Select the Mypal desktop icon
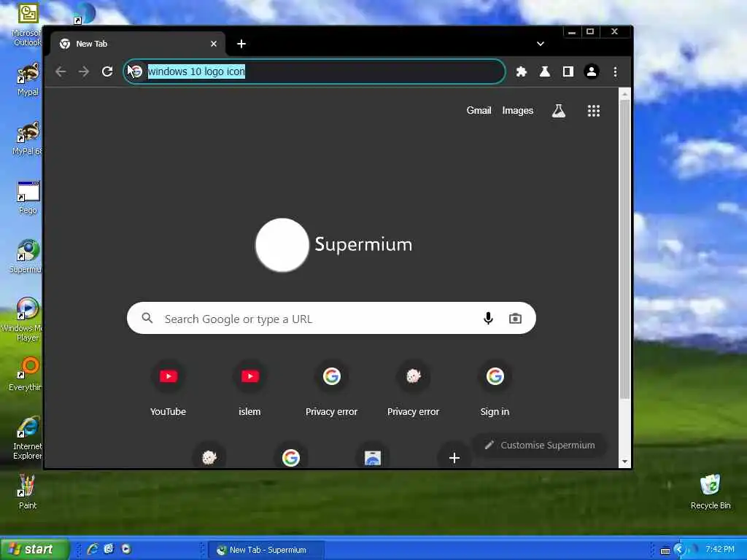 tap(28, 79)
